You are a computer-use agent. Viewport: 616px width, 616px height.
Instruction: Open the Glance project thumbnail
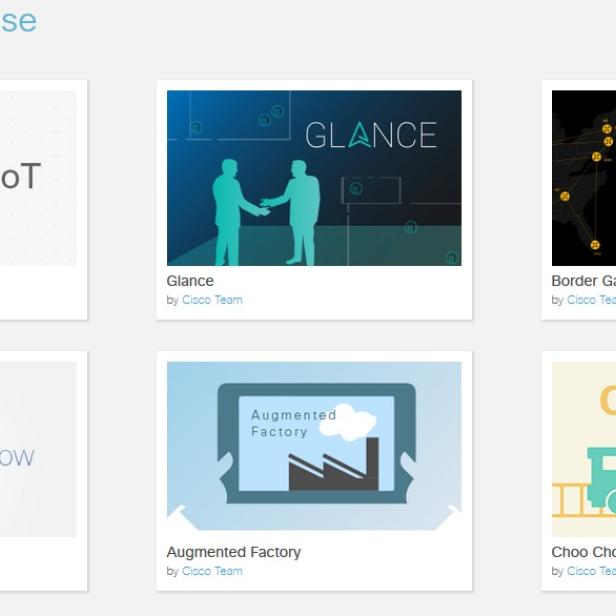pos(314,178)
